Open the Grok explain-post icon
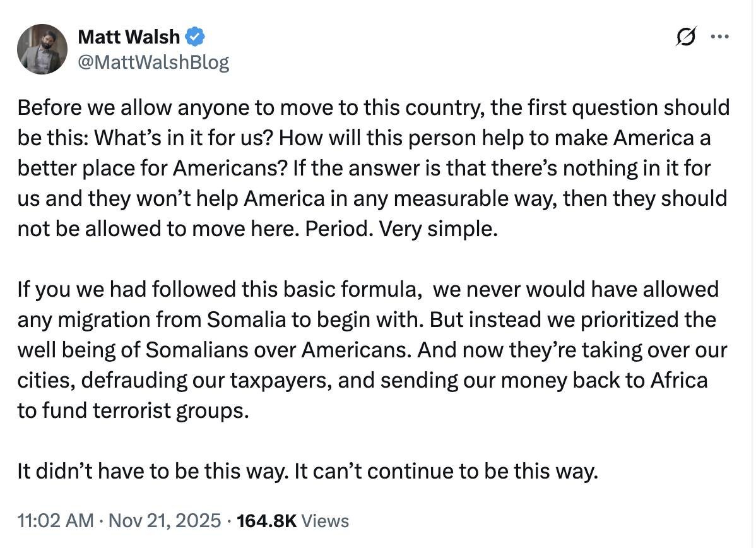 [x=687, y=37]
